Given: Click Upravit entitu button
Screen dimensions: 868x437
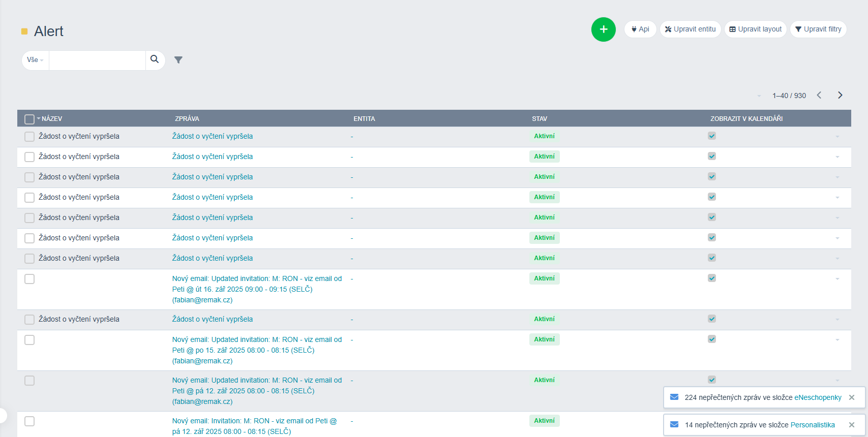Looking at the screenshot, I should coord(690,29).
